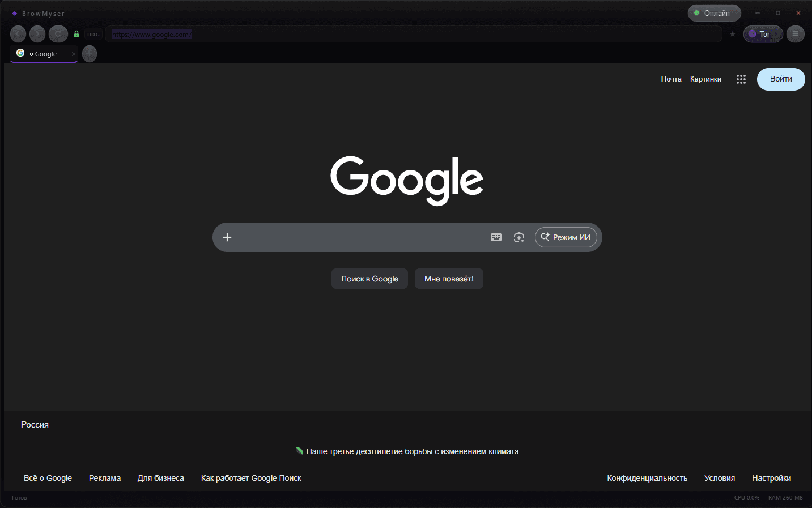Reload the page with the refresh icon

click(58, 34)
